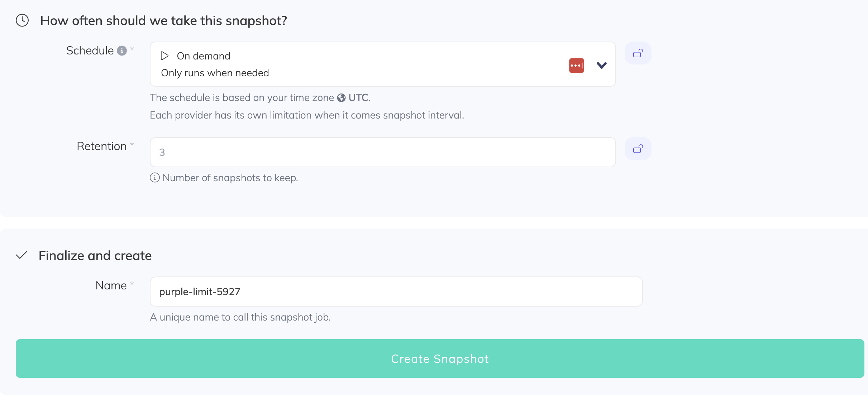Open the Schedule dropdown chevron
868x404 pixels.
click(602, 65)
